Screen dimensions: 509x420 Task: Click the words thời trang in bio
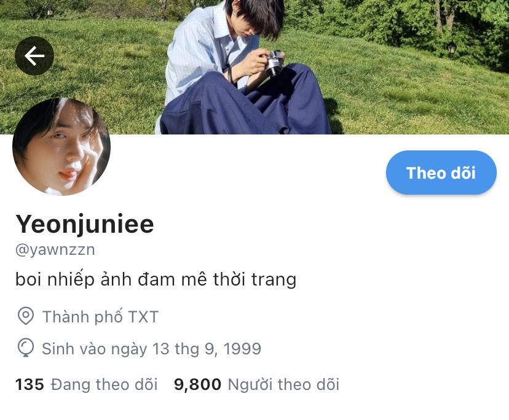click(255, 279)
